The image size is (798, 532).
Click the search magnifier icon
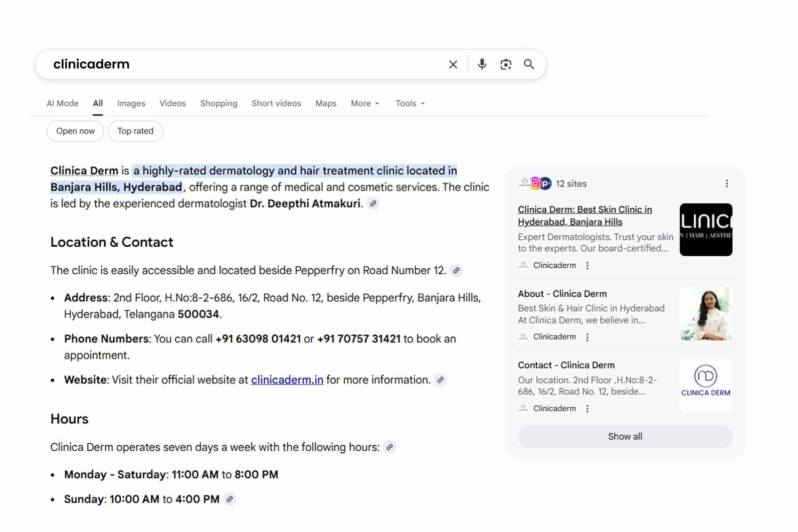click(x=529, y=64)
